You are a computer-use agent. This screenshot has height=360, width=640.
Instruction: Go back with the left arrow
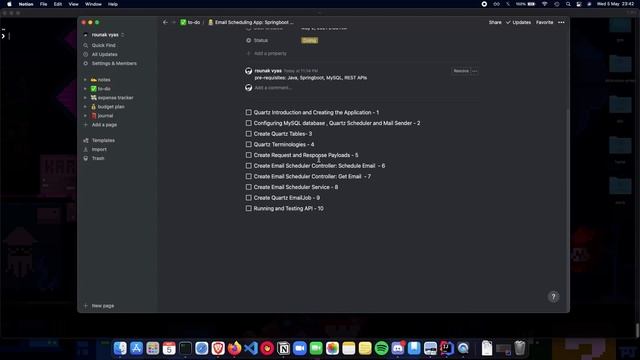pyautogui.click(x=165, y=22)
